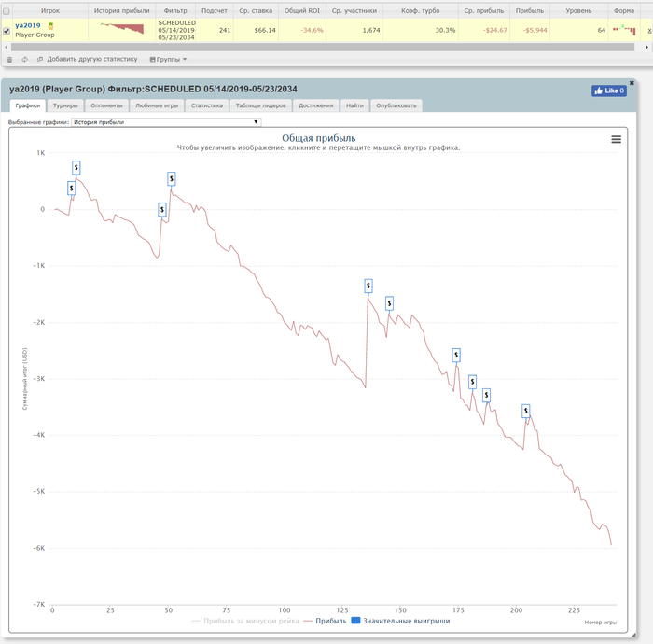Open the Турниры tab

(65, 105)
